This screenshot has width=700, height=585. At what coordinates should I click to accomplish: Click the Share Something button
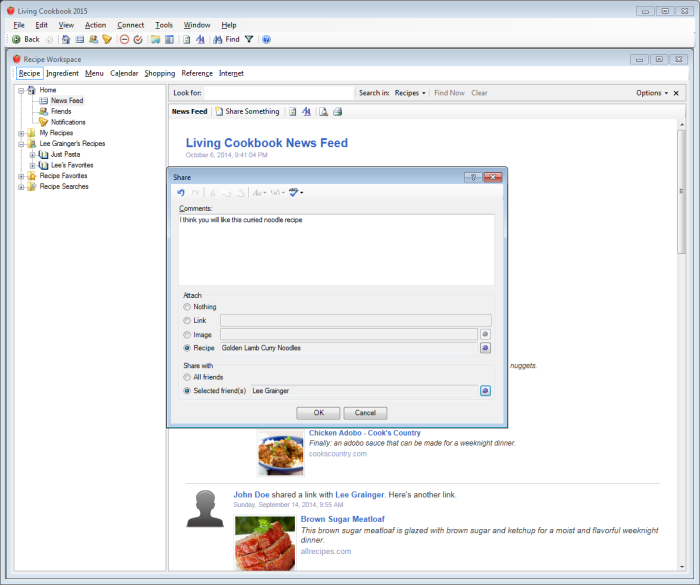point(247,112)
